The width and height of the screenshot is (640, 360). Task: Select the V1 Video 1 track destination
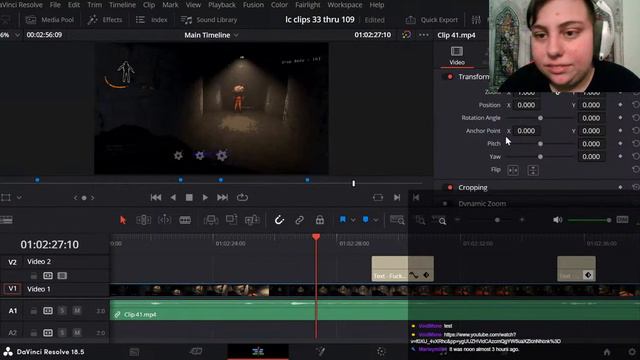pos(13,289)
